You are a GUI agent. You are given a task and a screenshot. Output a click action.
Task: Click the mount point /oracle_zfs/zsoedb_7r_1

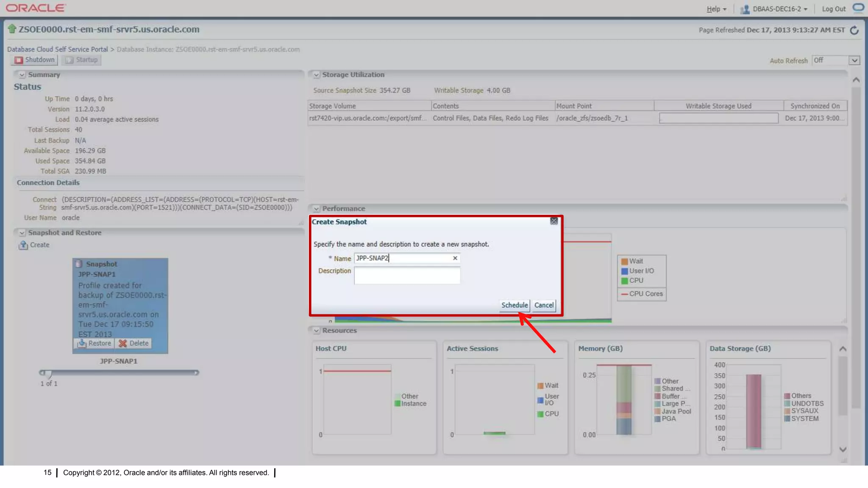[592, 118]
